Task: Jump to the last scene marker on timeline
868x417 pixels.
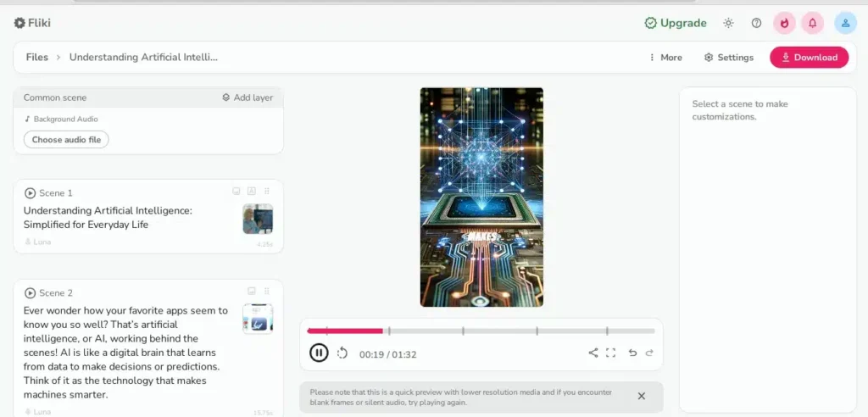Action: point(607,331)
